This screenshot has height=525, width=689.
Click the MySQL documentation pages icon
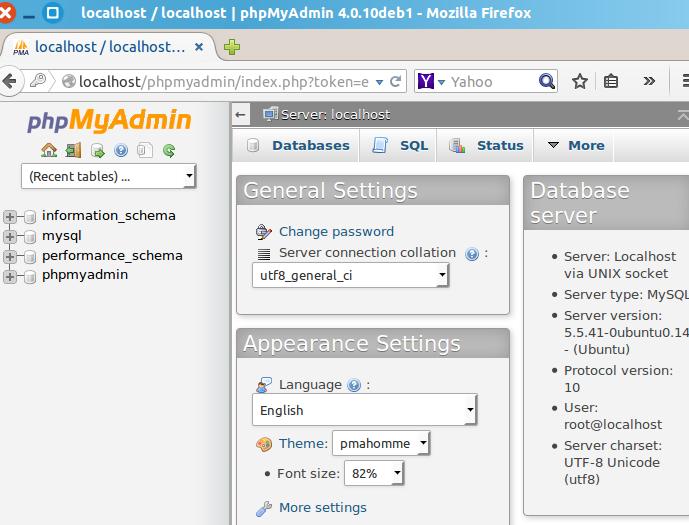[x=145, y=150]
